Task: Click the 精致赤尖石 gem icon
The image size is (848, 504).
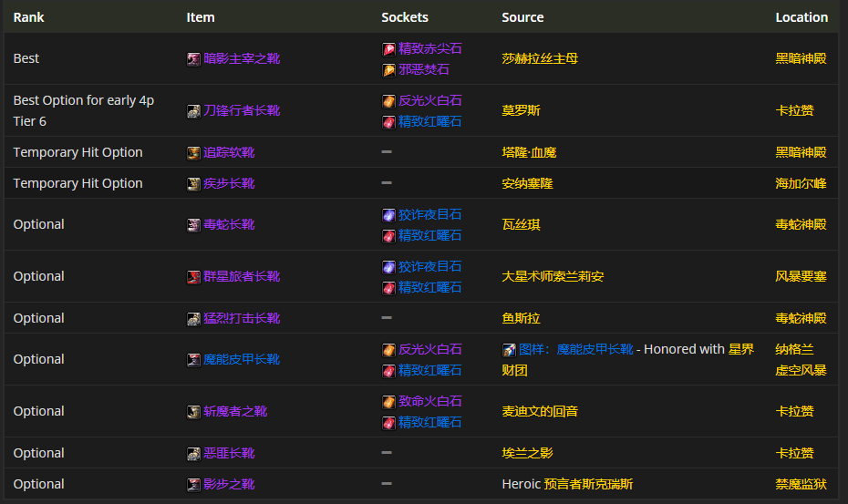Action: point(388,49)
